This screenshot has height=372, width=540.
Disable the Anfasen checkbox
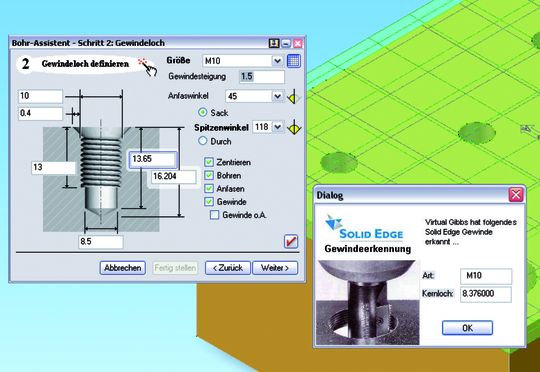209,188
